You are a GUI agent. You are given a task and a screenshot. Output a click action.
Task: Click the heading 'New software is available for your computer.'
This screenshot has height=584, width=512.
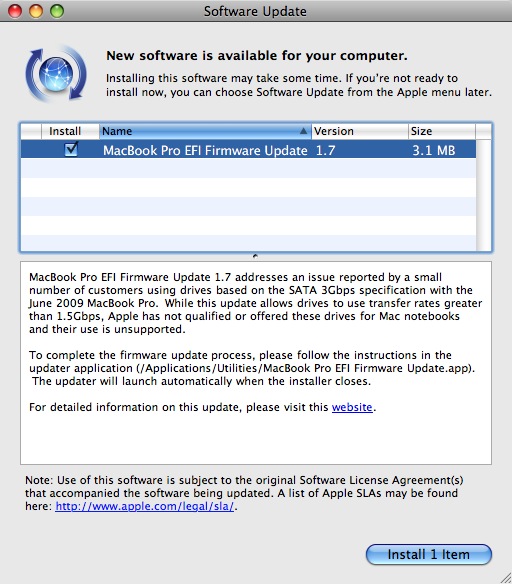click(x=257, y=56)
